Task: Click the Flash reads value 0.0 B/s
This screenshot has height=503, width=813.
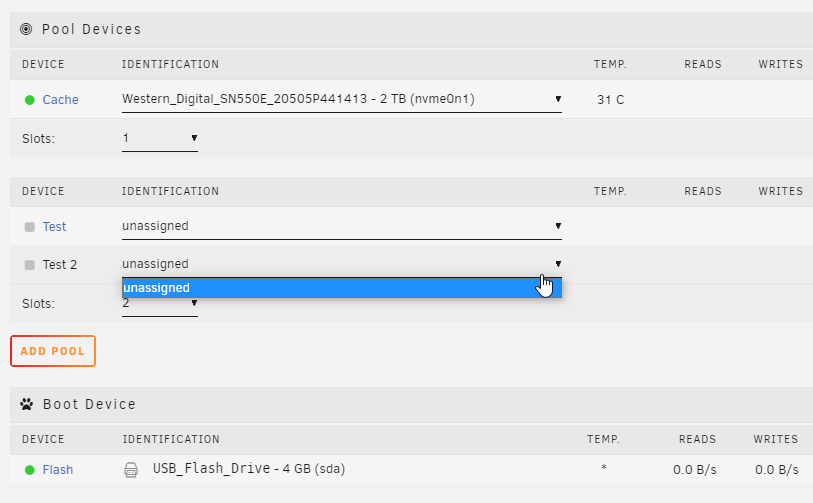Action: [695, 470]
